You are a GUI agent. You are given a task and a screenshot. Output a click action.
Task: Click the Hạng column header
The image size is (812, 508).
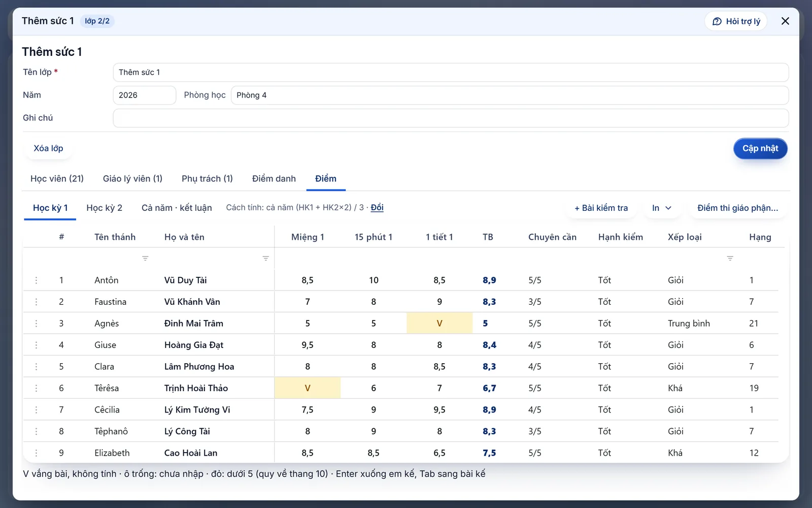760,237
